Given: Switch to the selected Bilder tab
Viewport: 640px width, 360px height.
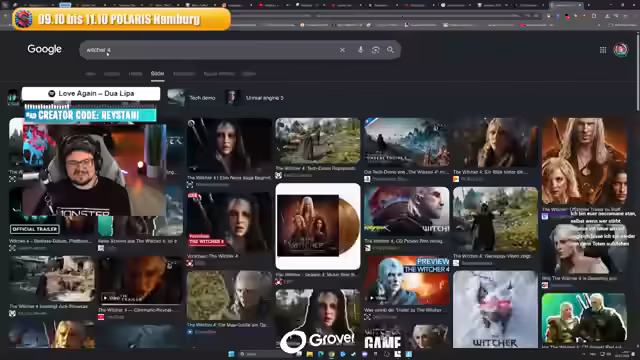Looking at the screenshot, I should pos(157,73).
